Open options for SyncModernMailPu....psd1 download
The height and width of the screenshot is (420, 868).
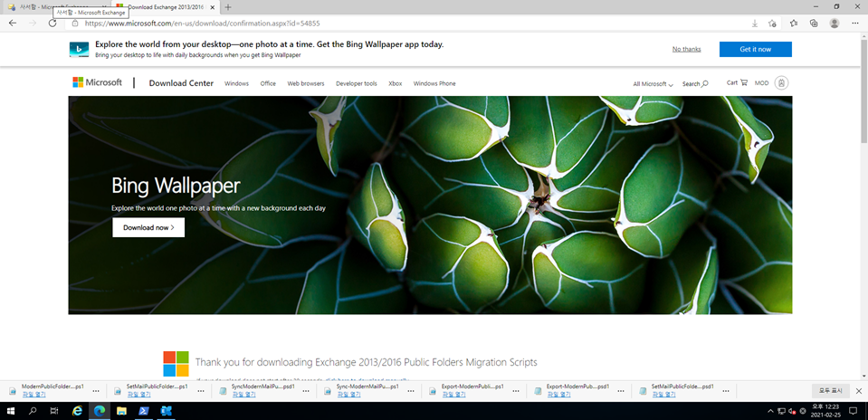pos(307,391)
